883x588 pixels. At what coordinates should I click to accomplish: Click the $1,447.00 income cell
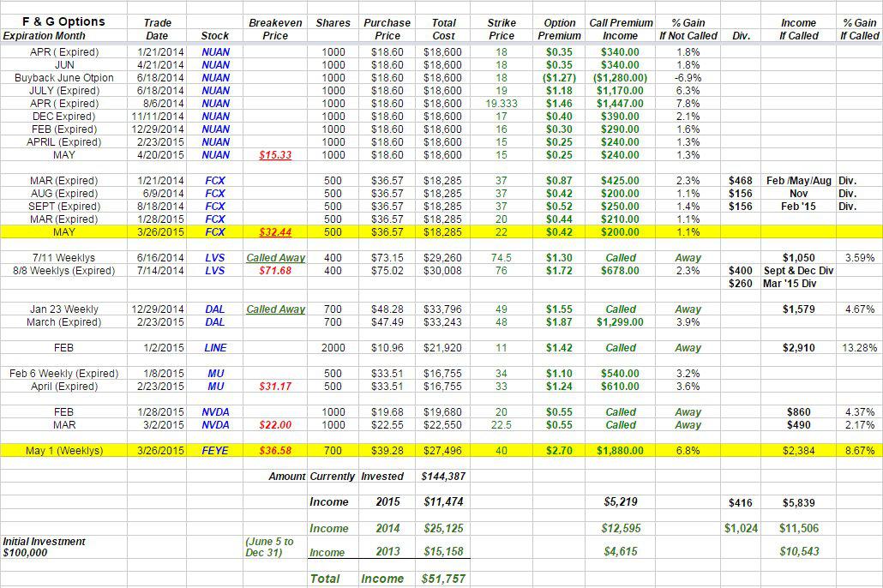pyautogui.click(x=620, y=104)
